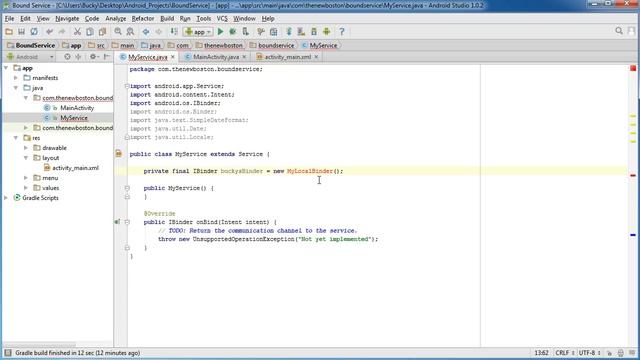Click the Open folder toolbar icon
The width and height of the screenshot is (640, 360).
[x=9, y=31]
